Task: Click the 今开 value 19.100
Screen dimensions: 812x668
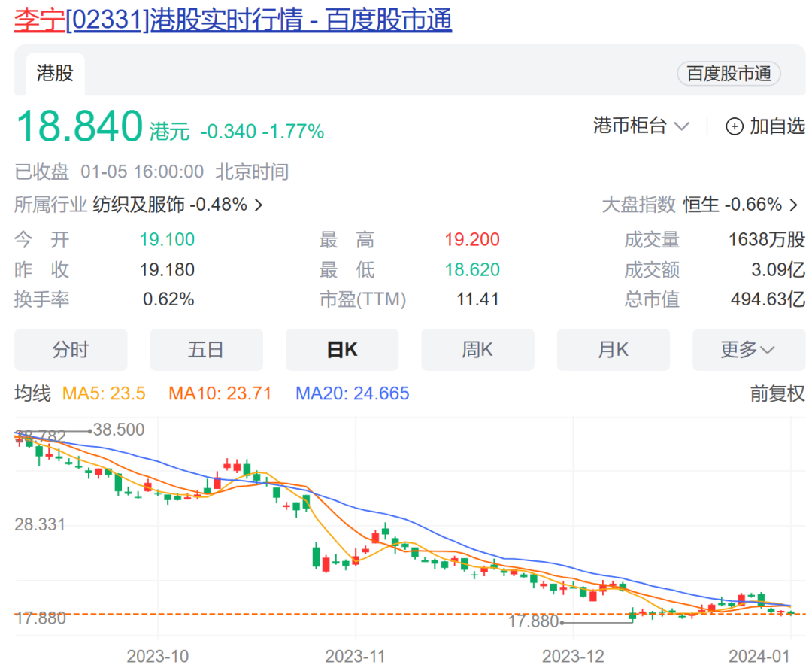Action: point(167,239)
